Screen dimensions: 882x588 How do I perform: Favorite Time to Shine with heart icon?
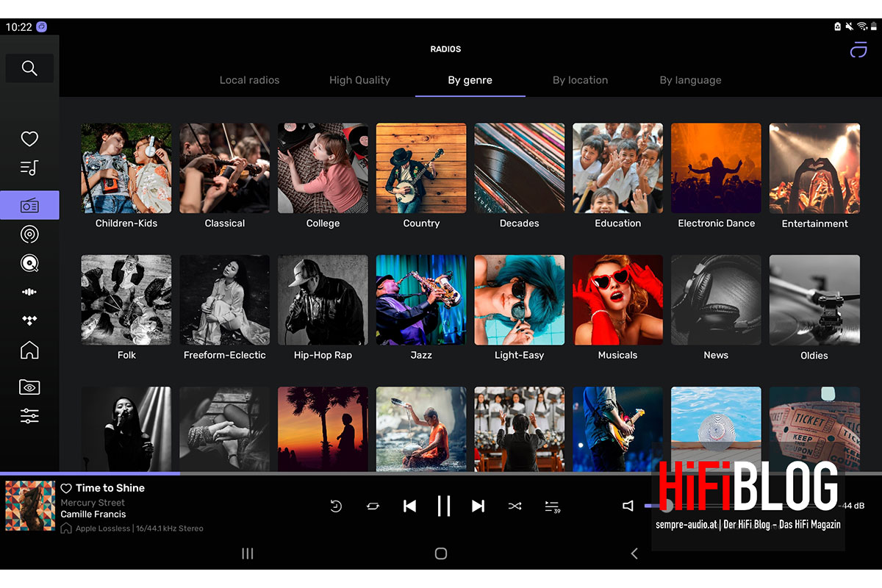point(66,488)
